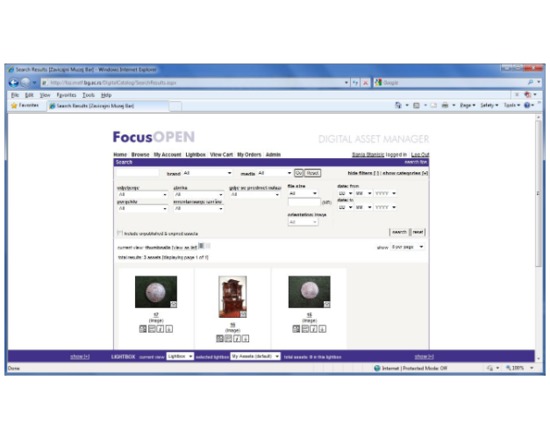Click the browser Back arrow button
The width and height of the screenshot is (550, 440).
coord(14,83)
